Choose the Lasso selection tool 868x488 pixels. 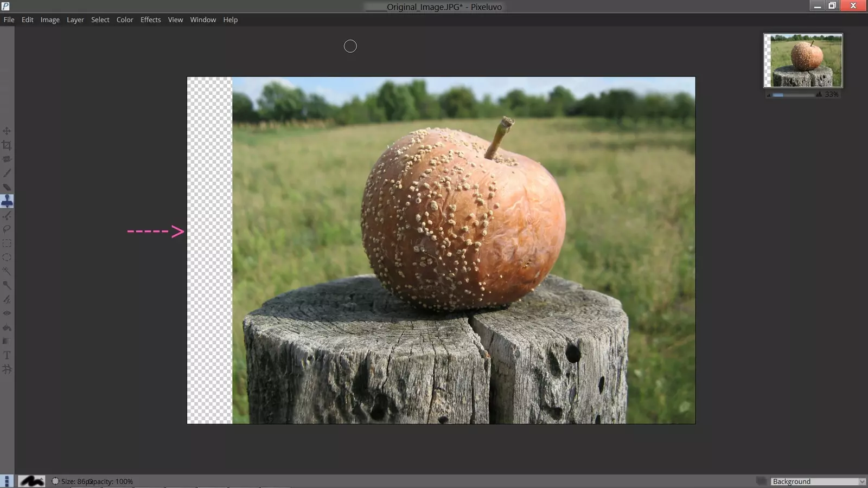7,229
